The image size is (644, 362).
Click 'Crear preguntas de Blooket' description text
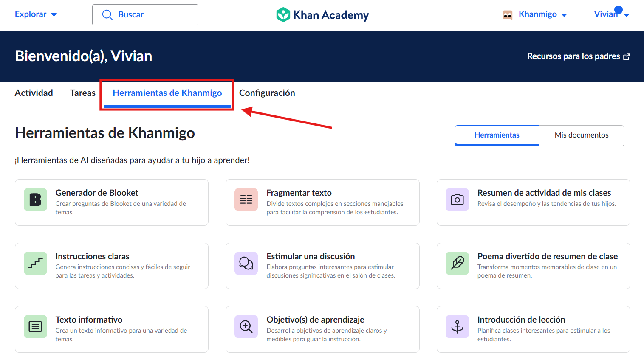(x=121, y=208)
